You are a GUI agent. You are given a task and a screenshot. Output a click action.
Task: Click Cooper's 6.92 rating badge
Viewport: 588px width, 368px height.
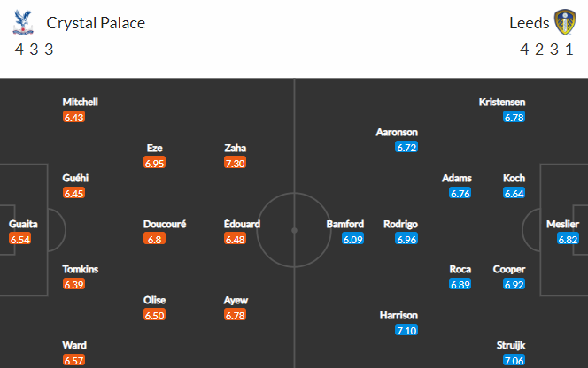514,285
